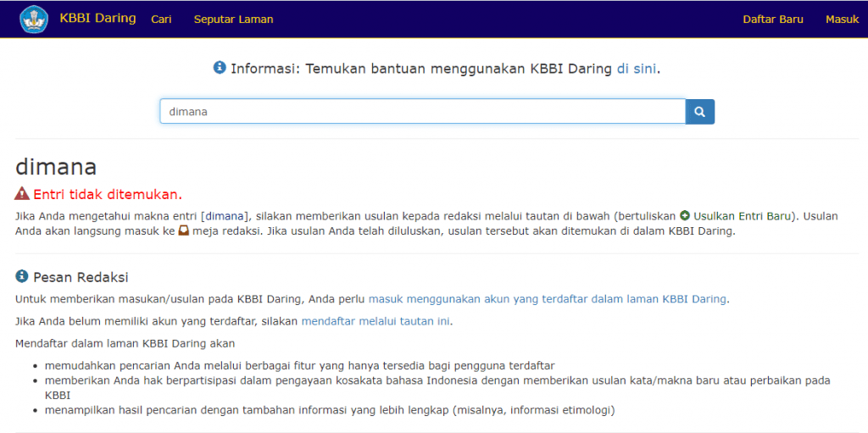Click the 'meja redaksi' text
This screenshot has width=868, height=433.
point(227,230)
